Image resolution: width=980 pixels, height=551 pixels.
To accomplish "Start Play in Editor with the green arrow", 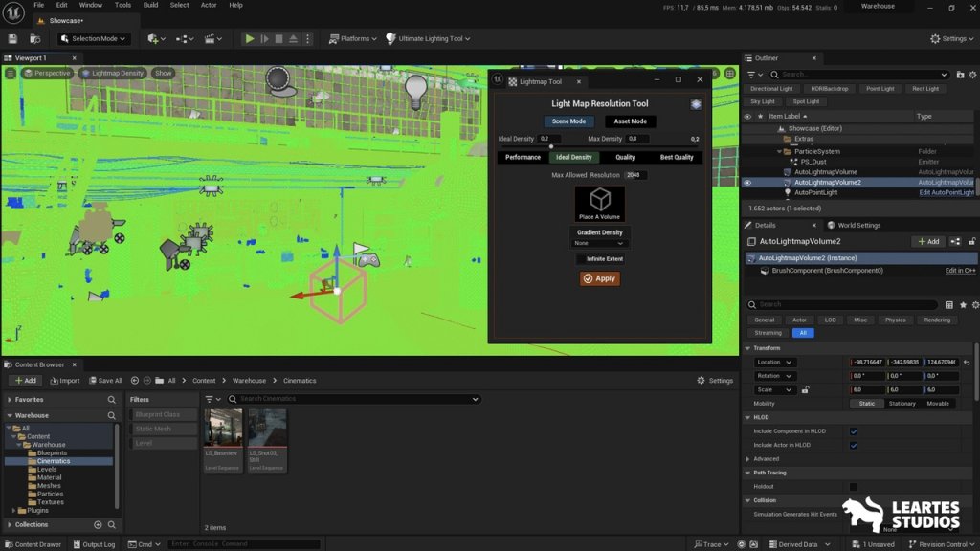I will point(250,38).
